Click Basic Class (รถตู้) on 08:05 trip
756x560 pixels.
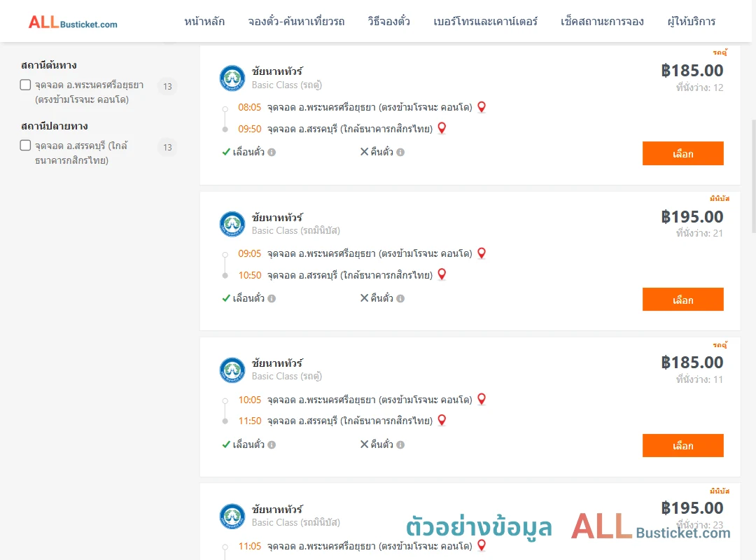coord(287,85)
